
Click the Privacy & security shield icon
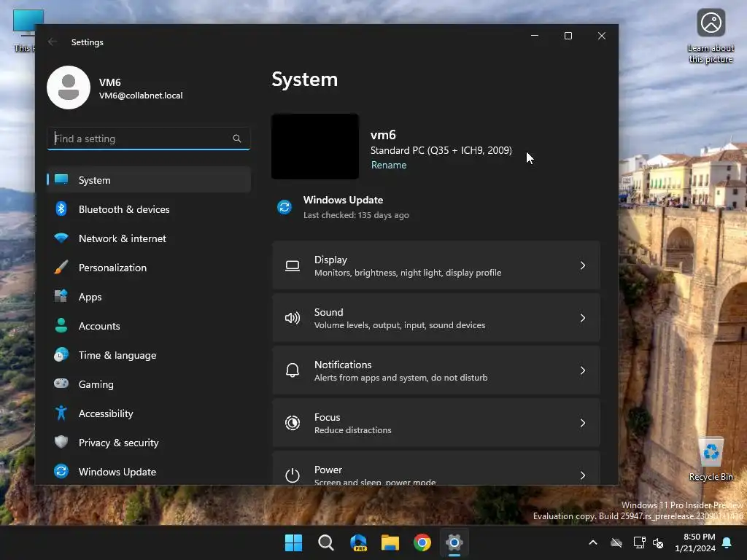coord(61,442)
